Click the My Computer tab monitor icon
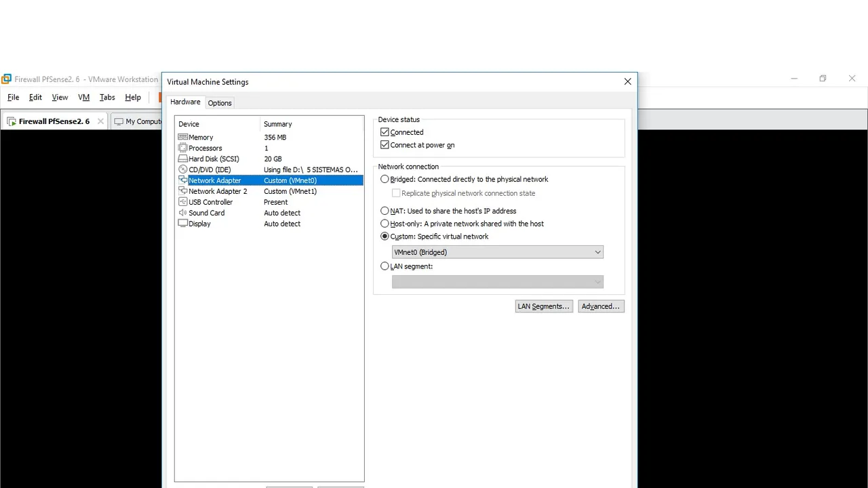 (119, 121)
